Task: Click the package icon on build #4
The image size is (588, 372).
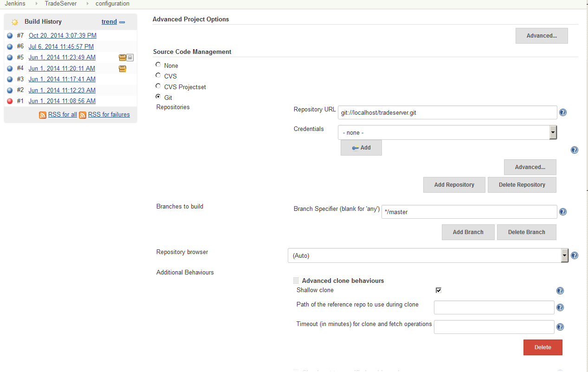Action: (123, 69)
